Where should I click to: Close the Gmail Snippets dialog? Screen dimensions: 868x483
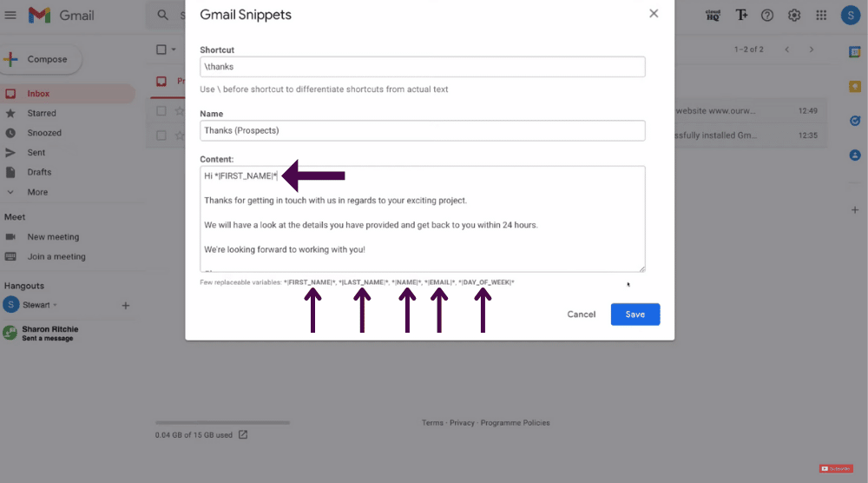[x=654, y=13]
